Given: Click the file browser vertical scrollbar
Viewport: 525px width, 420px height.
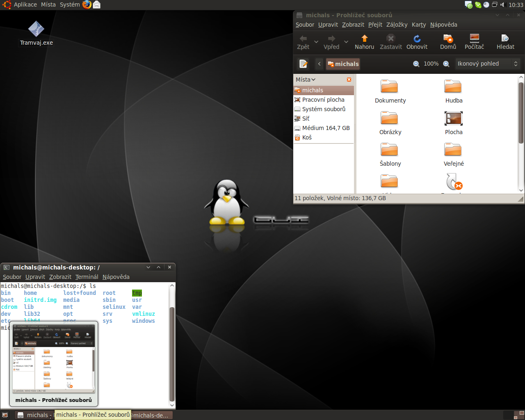Looking at the screenshot, I should [x=521, y=113].
